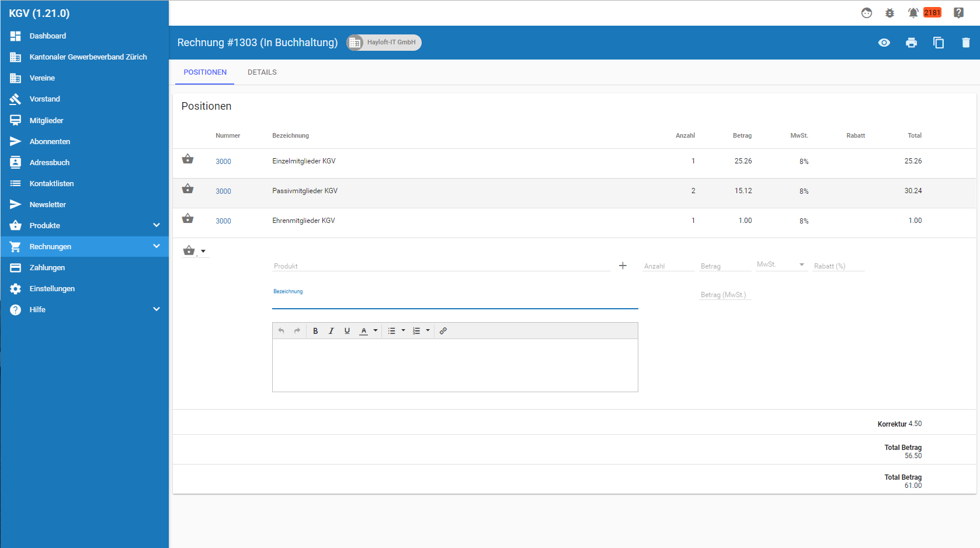This screenshot has height=548, width=980.
Task: Click the duplicate invoice icon
Action: pos(939,43)
